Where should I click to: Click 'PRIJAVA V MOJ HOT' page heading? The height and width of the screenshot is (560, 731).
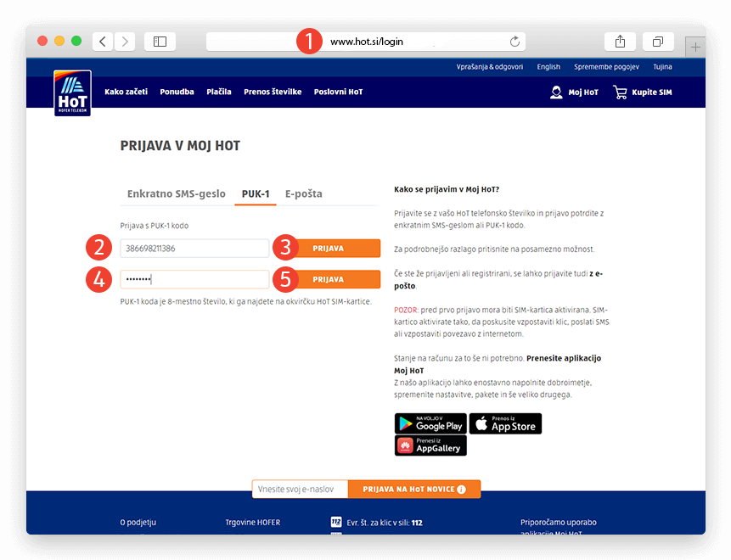point(180,145)
